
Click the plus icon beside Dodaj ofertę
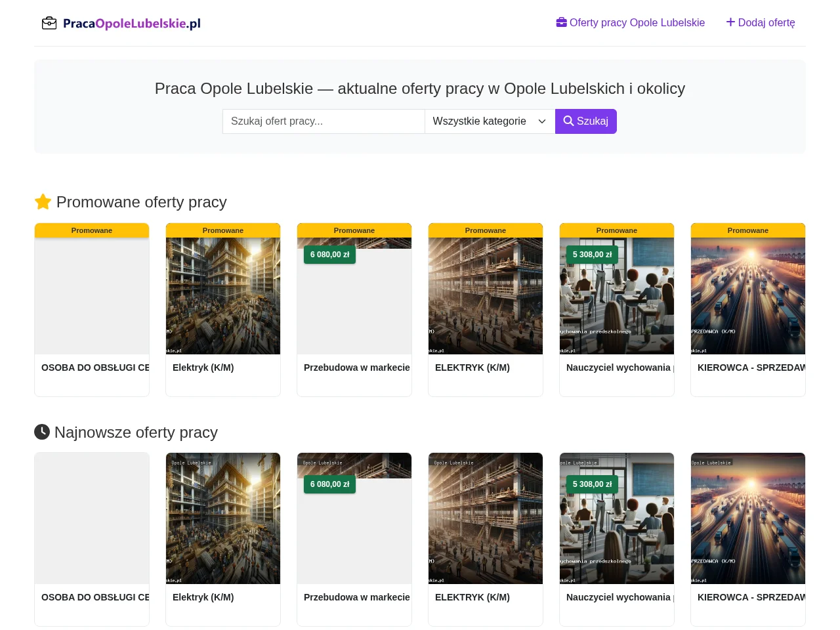(x=730, y=22)
